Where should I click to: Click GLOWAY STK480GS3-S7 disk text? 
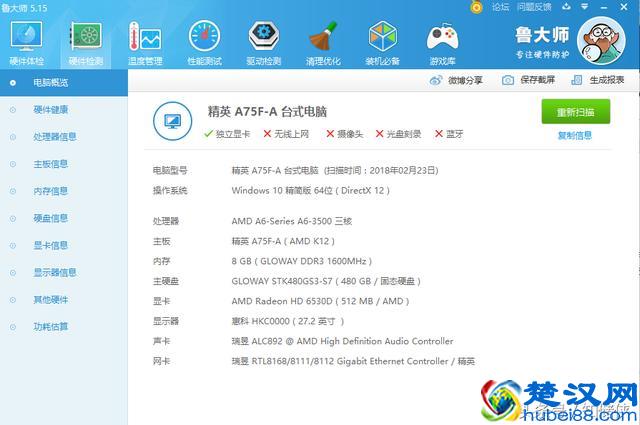326,281
